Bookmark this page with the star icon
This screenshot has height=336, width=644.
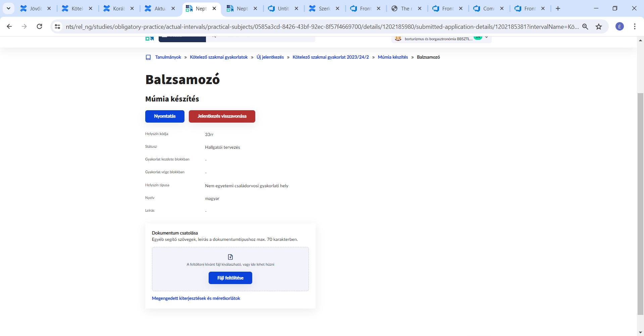pyautogui.click(x=599, y=26)
